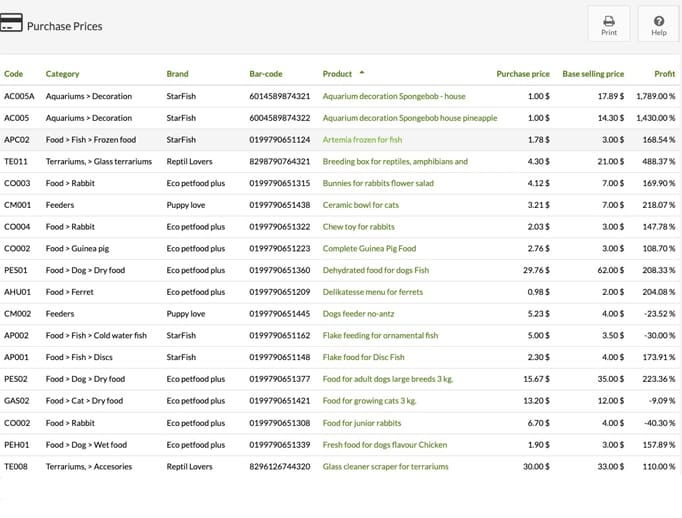
Task: Sort by Profit column header
Action: pos(665,74)
